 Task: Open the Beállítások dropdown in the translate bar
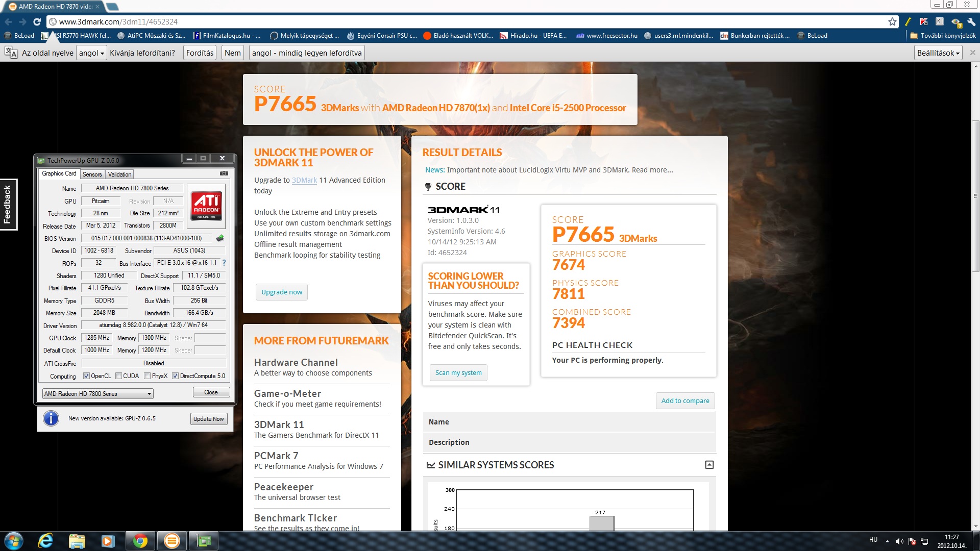click(x=938, y=53)
